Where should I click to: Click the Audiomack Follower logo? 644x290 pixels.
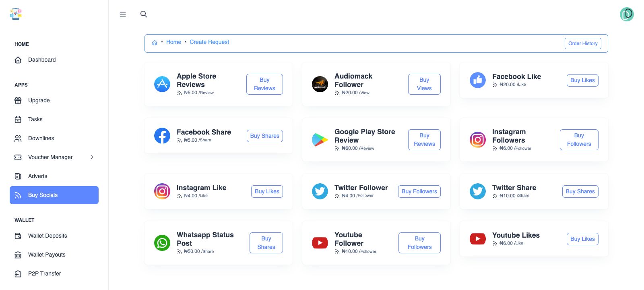320,84
